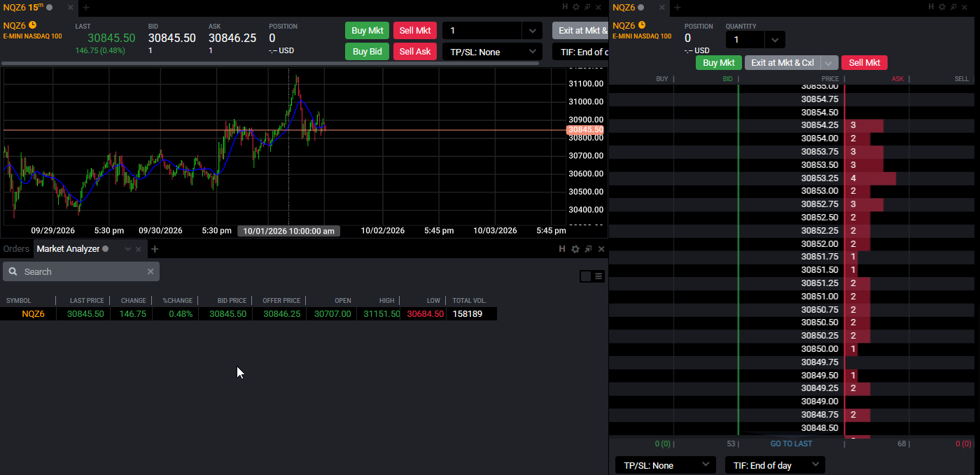Click the H icon in the chart panel header
Image resolution: width=980 pixels, height=475 pixels.
564,7
